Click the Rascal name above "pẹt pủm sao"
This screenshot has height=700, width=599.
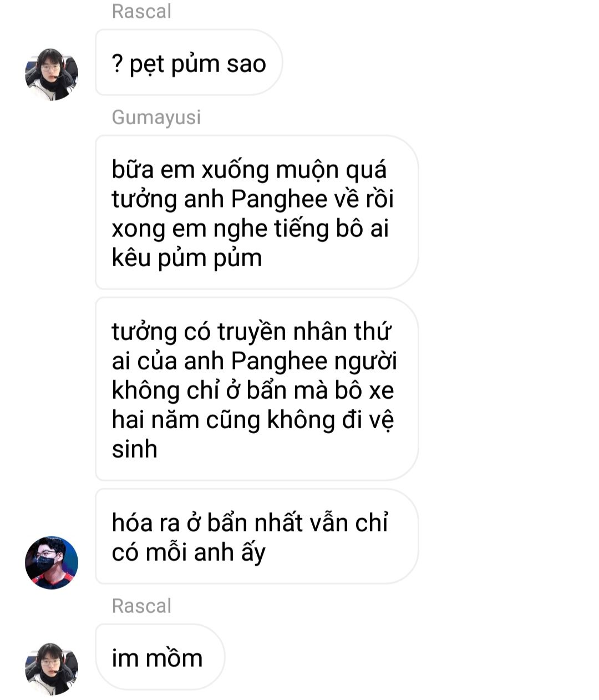[141, 11]
